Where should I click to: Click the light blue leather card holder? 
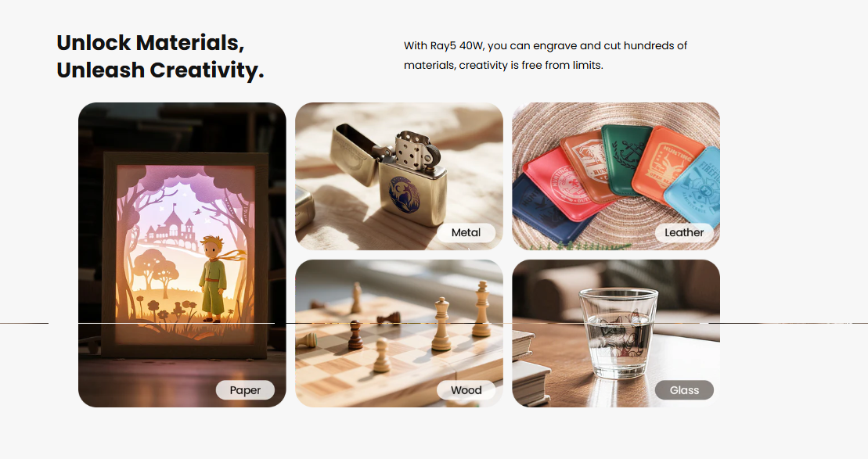point(695,186)
